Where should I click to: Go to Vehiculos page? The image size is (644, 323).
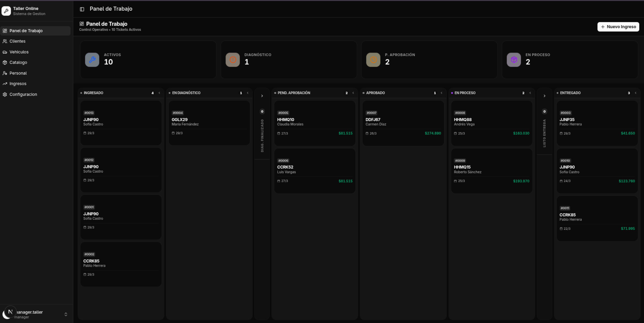pos(35,52)
